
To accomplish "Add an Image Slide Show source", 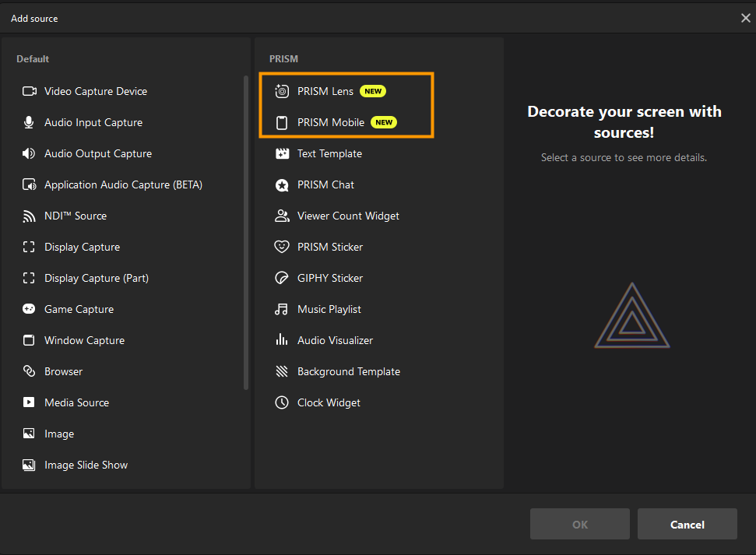I will (86, 465).
